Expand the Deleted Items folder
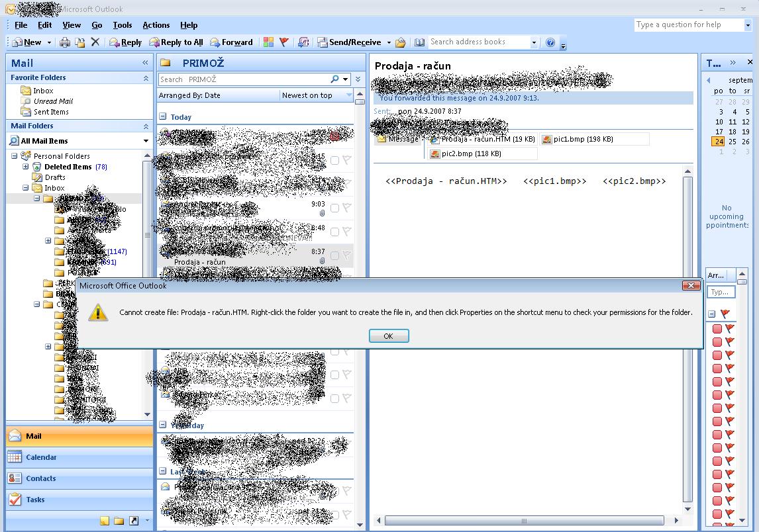Viewport: 759px width, 532px height. point(26,166)
